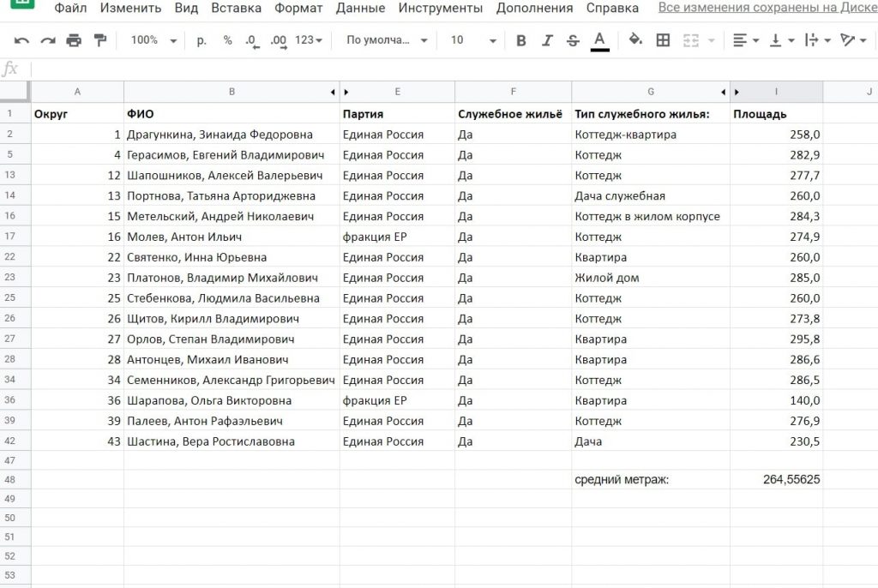This screenshot has height=588, width=878.
Task: Open the fill color picker
Action: pyautogui.click(x=635, y=39)
